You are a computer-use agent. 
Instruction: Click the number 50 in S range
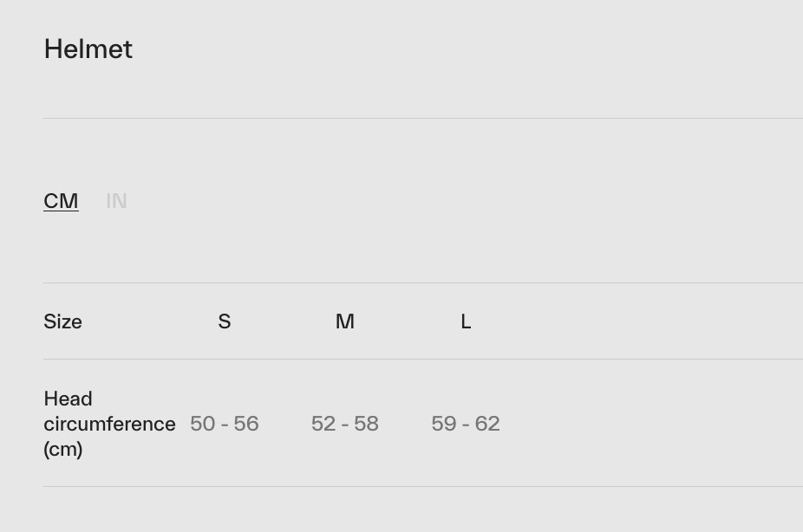pyautogui.click(x=202, y=424)
